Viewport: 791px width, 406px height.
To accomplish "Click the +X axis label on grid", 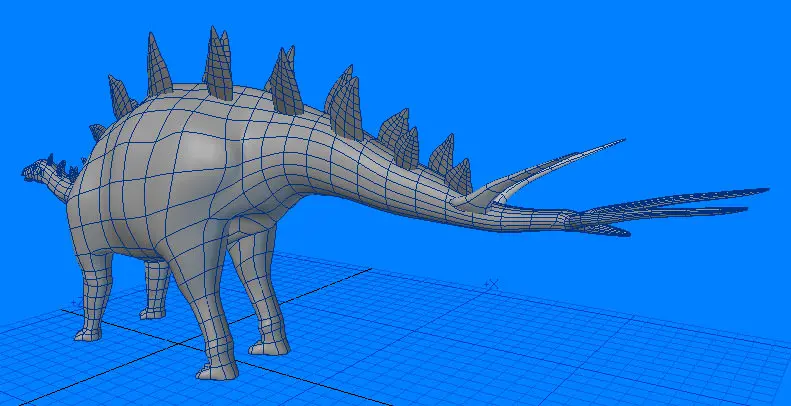I will (x=491, y=285).
